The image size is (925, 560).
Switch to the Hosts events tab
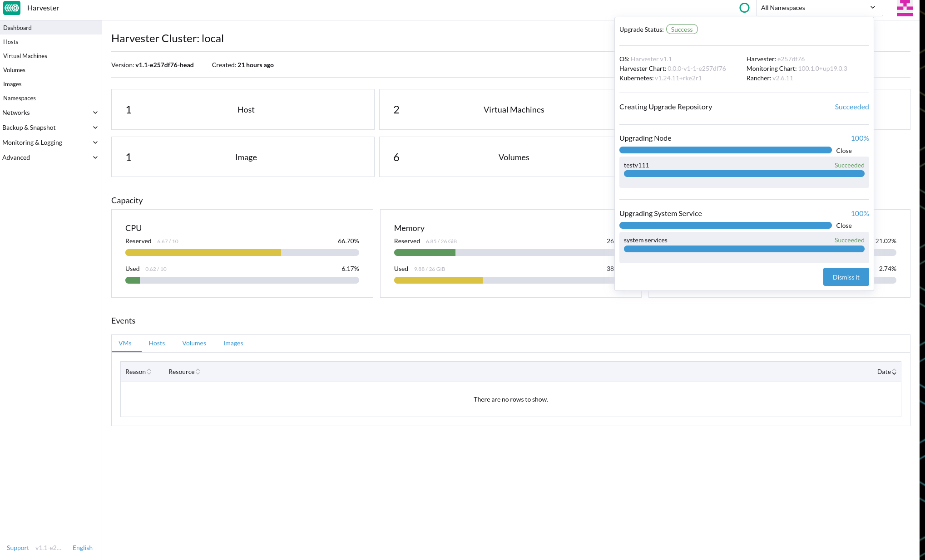click(x=157, y=343)
